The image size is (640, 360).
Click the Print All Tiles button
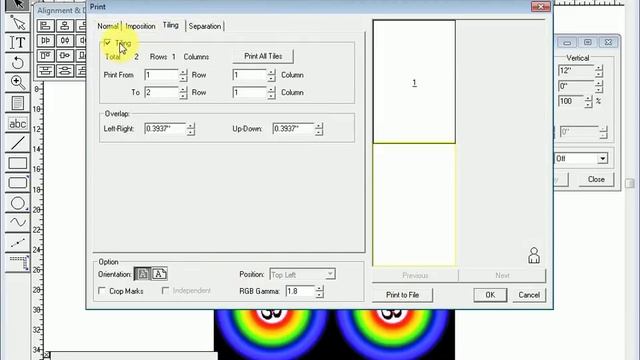[x=263, y=56]
